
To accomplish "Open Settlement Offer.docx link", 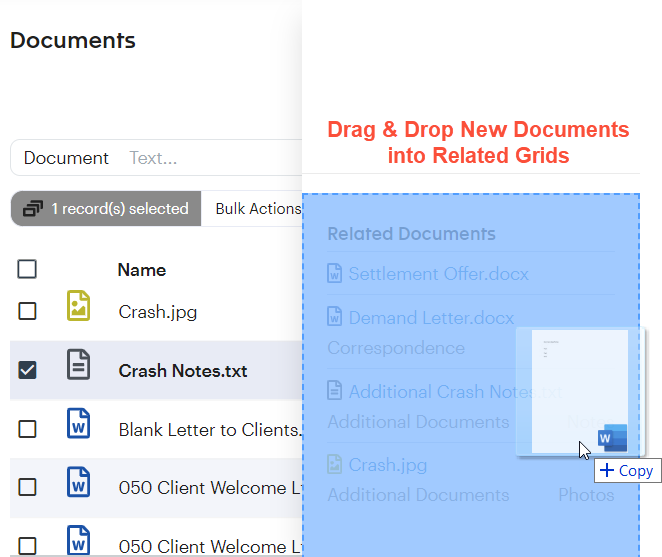I will 439,274.
